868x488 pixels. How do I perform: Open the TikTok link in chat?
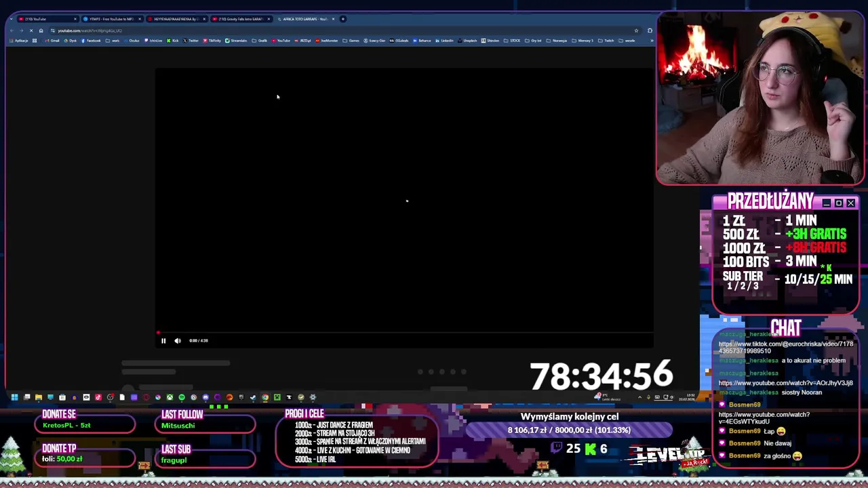(785, 347)
